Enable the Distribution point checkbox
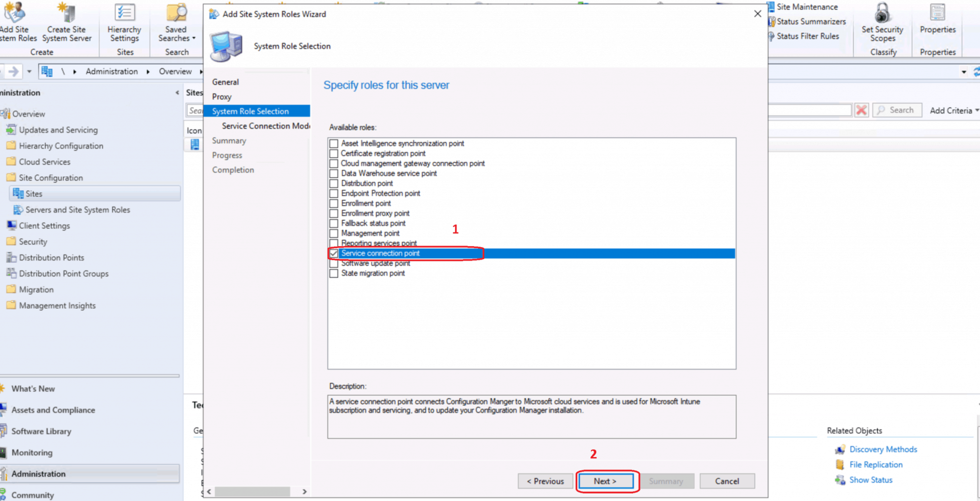This screenshot has width=980, height=501. point(334,184)
